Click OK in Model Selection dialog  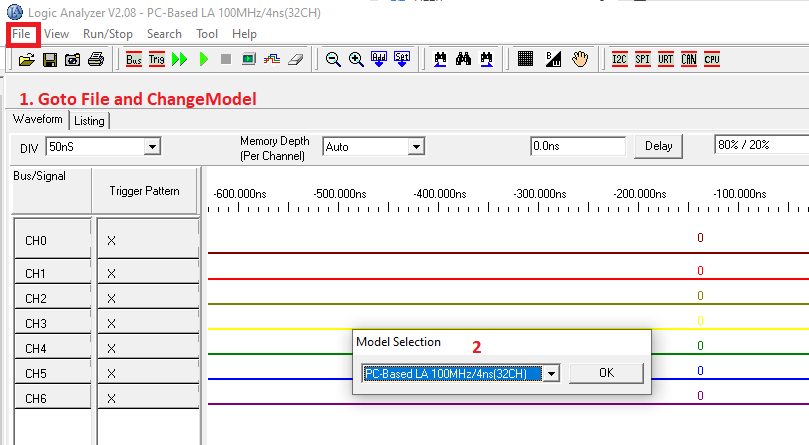pyautogui.click(x=606, y=373)
